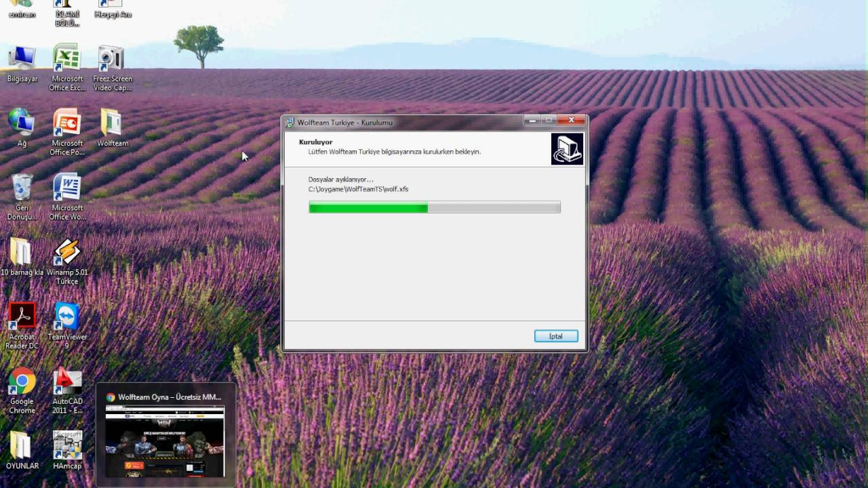The width and height of the screenshot is (868, 488).
Task: Click the Dosyalar ayıklanıyor status text
Action: coord(340,180)
